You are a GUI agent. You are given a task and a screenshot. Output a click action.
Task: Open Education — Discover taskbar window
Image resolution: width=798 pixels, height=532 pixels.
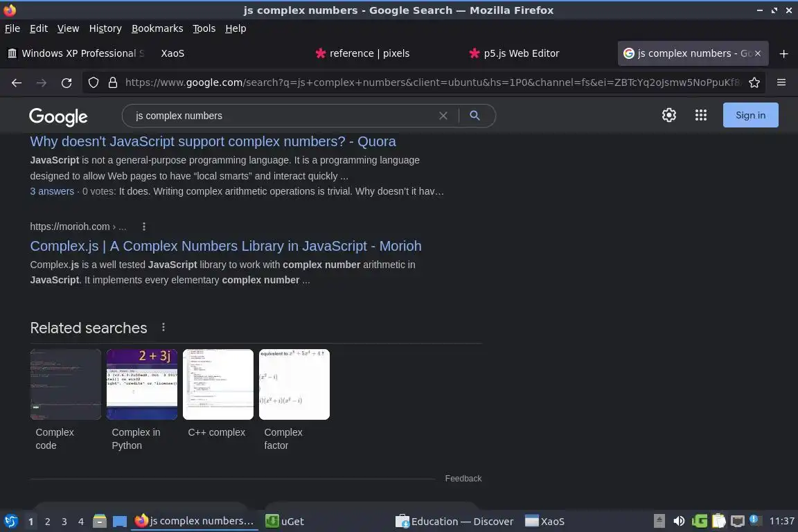pos(455,522)
